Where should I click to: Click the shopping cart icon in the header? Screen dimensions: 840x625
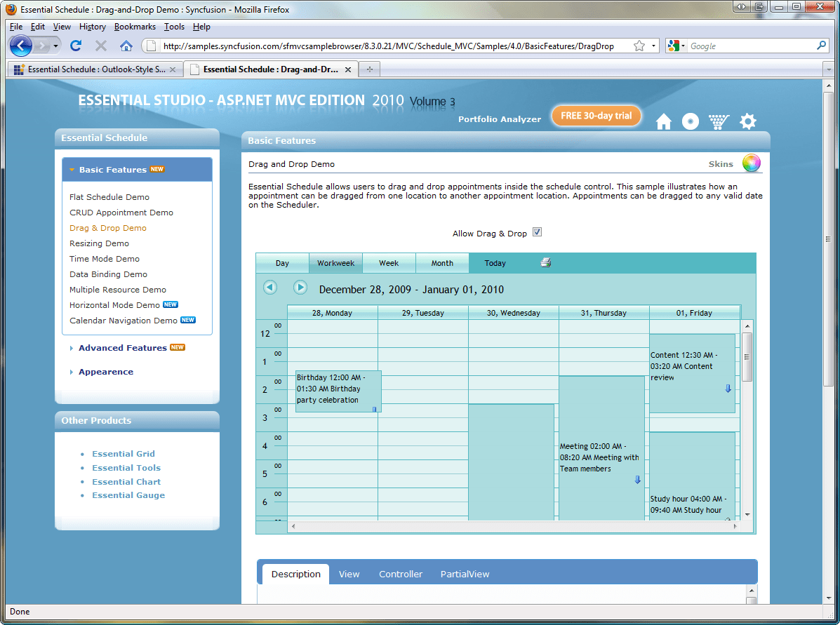pyautogui.click(x=719, y=121)
